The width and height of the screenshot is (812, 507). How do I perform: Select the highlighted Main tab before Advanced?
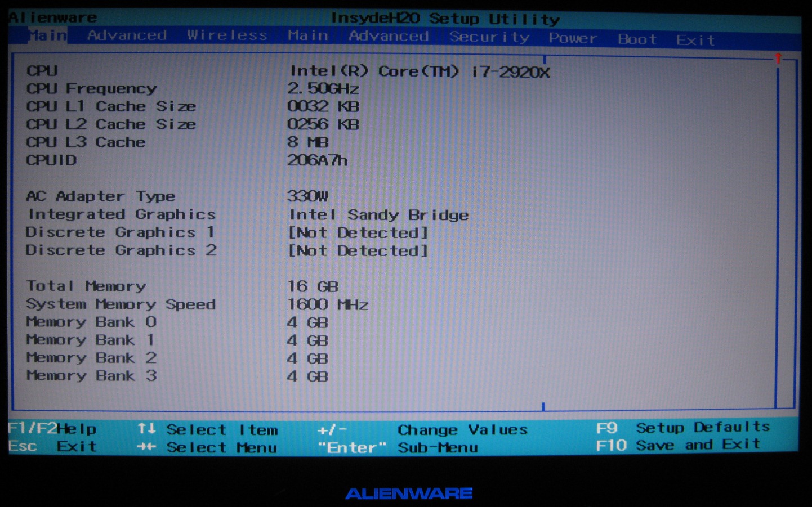(47, 35)
